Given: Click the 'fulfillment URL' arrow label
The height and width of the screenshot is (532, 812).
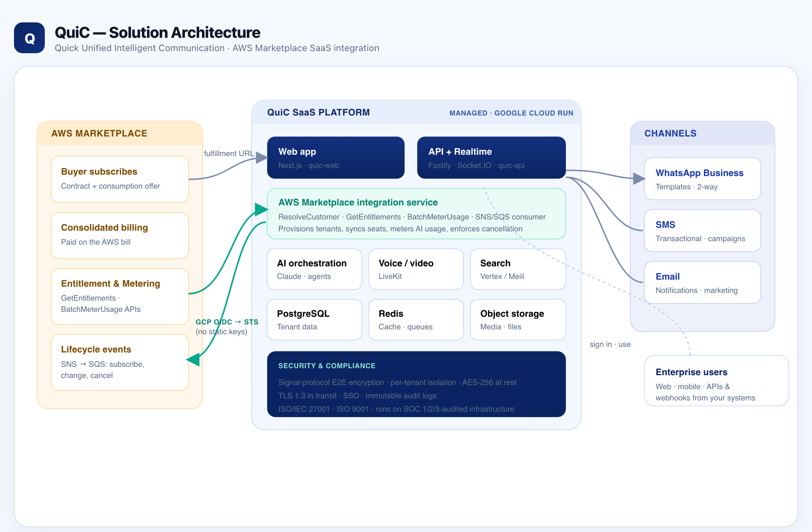Looking at the screenshot, I should (x=229, y=153).
